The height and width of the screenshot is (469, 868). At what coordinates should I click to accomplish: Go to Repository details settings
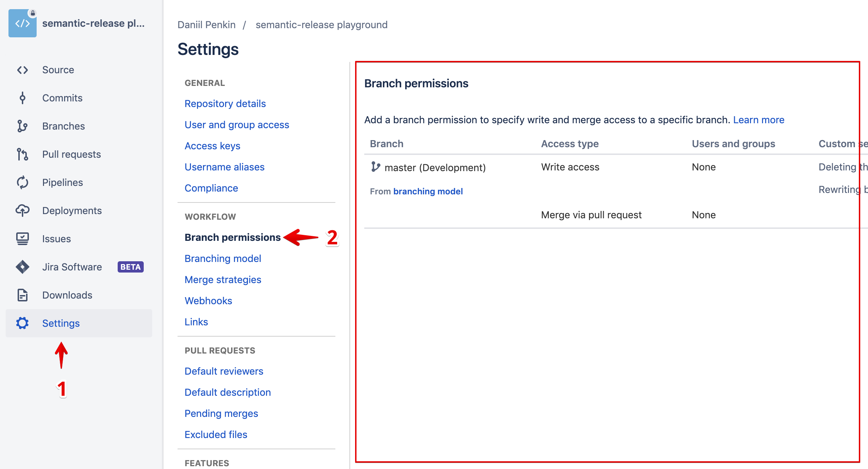coord(225,104)
